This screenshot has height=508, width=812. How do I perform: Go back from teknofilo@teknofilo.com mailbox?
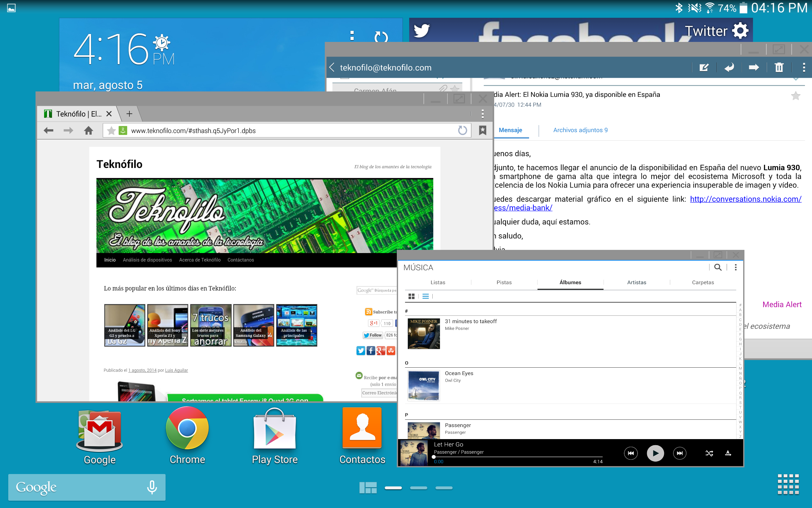click(x=332, y=68)
